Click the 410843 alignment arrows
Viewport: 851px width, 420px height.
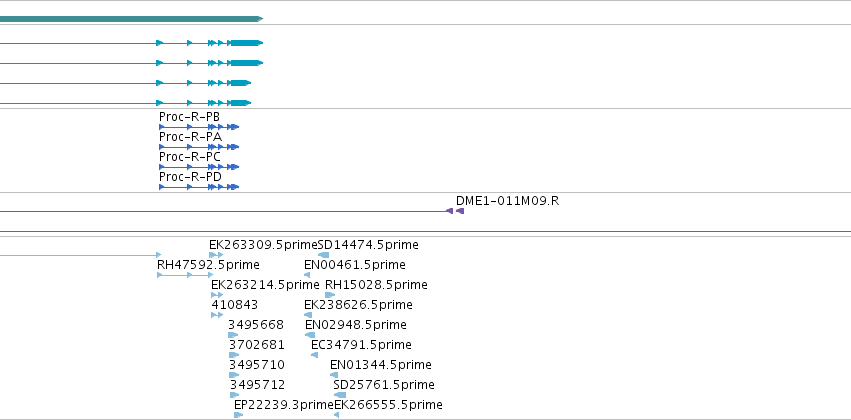pyautogui.click(x=217, y=315)
